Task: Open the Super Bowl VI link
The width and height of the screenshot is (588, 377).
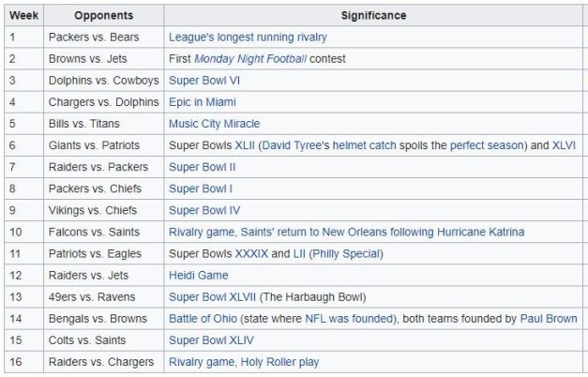Action: click(204, 81)
